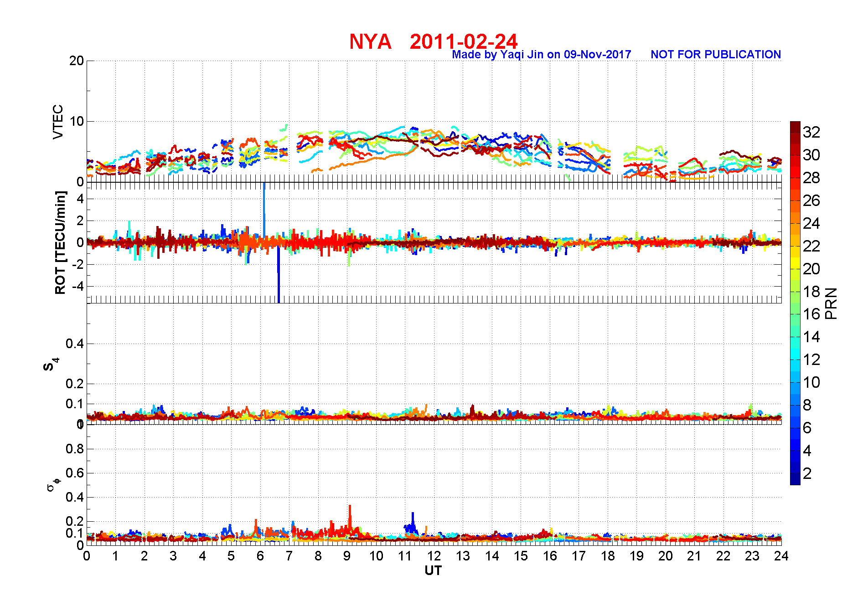868x606 pixels.
Task: Click the PRN colorbar
Action: tap(795, 303)
